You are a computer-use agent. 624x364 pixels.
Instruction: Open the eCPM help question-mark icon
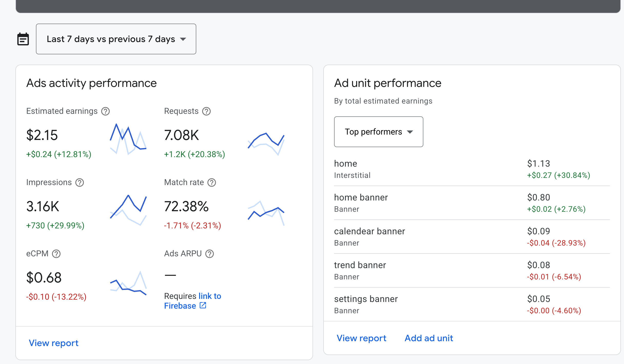point(56,254)
